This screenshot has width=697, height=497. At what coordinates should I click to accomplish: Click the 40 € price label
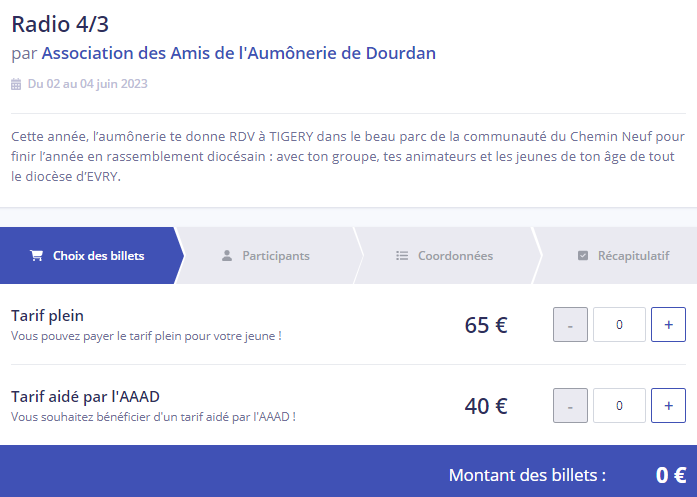click(486, 406)
